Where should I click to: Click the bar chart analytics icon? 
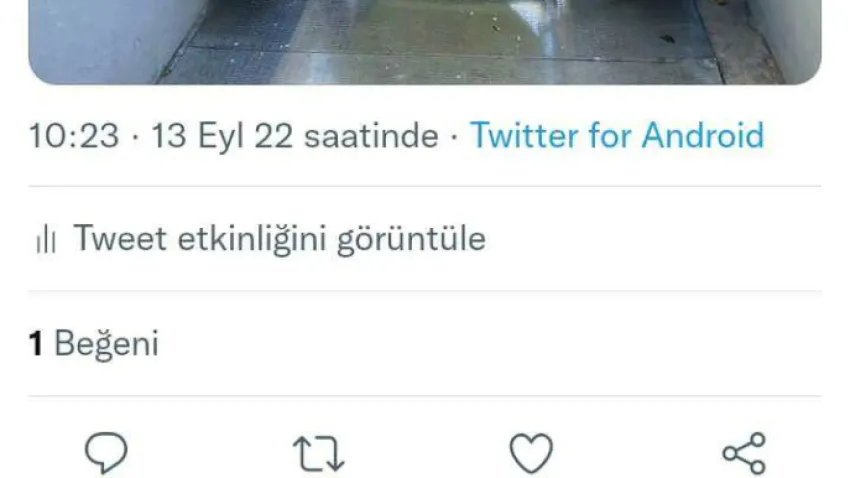coord(46,238)
